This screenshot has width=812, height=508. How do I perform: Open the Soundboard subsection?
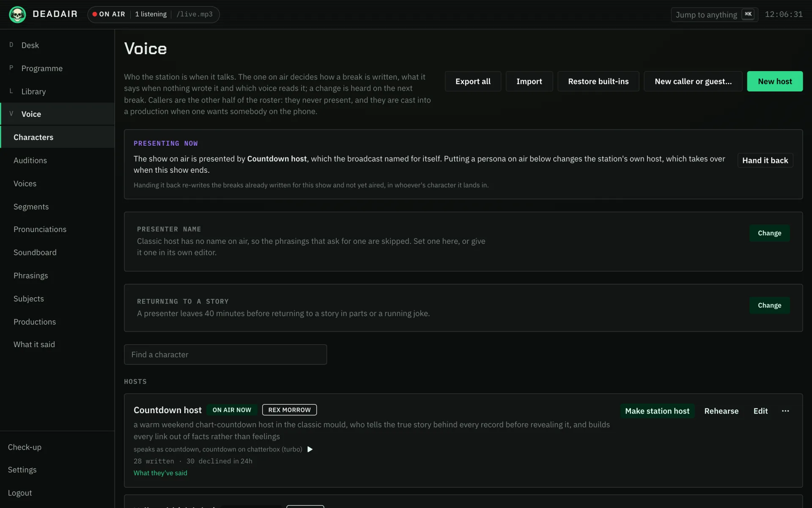coord(57,252)
